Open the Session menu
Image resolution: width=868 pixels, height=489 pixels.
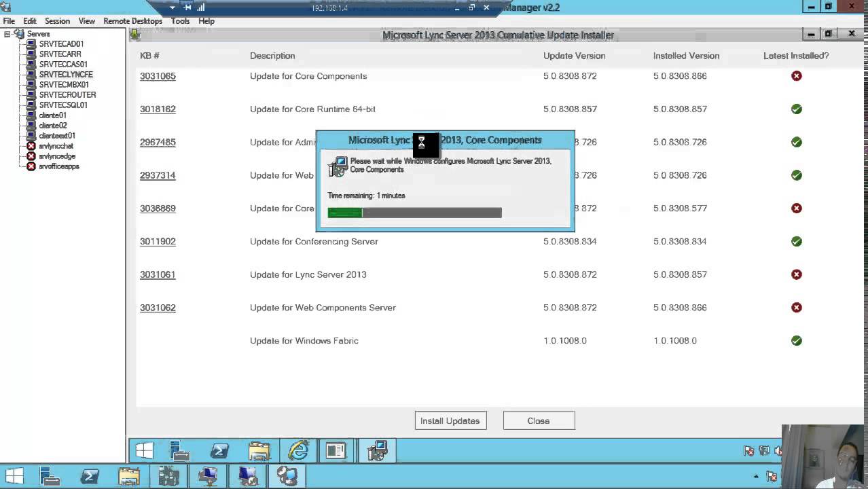click(57, 21)
